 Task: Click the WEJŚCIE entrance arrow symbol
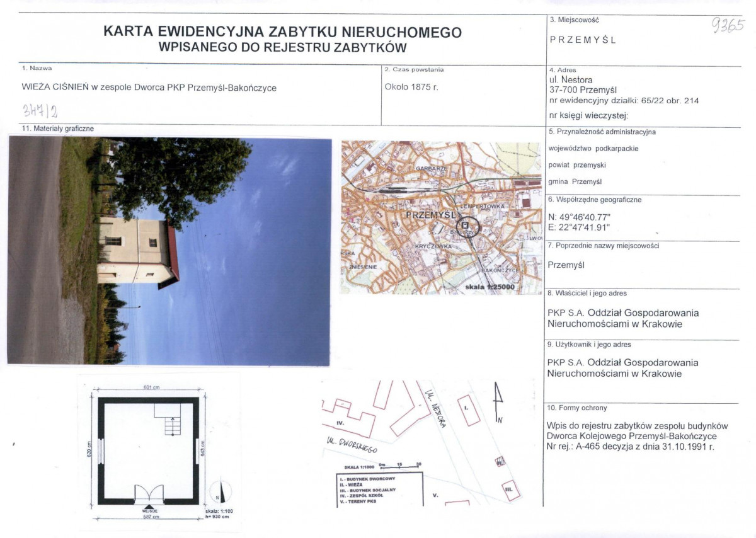pos(149,507)
